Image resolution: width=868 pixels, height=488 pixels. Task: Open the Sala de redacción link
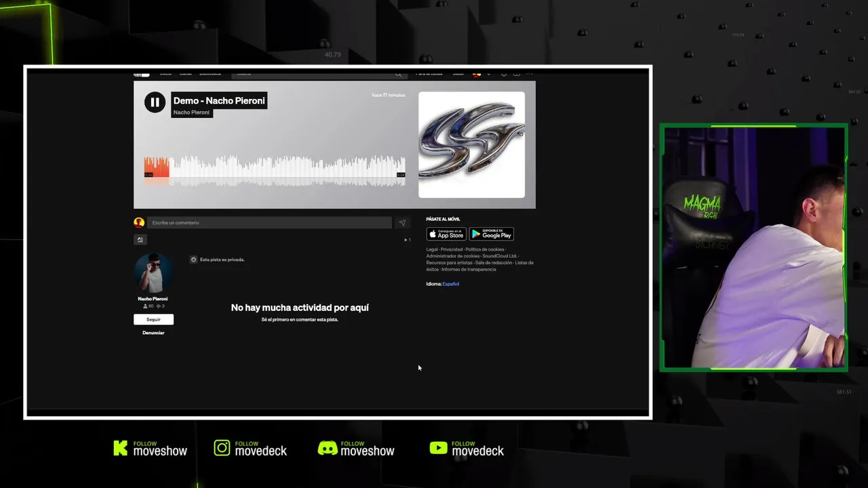tap(494, 263)
